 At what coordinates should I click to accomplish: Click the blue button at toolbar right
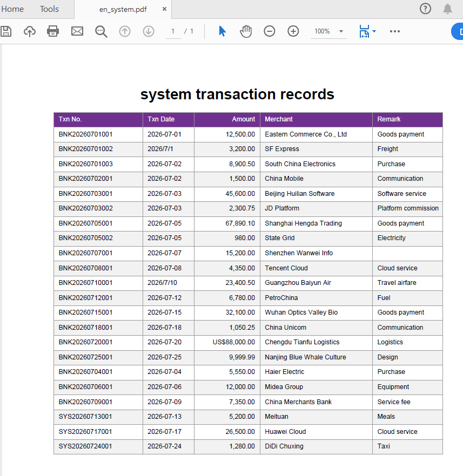click(x=457, y=31)
